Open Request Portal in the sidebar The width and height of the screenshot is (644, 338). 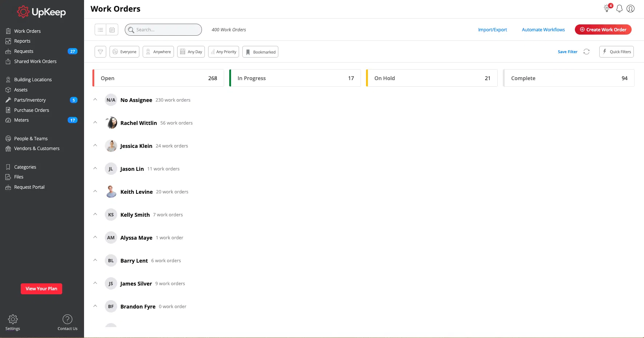tap(25, 187)
